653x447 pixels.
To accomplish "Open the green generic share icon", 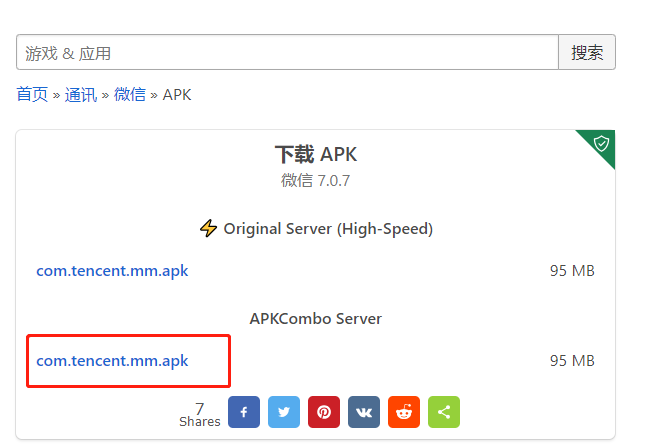I will tap(444, 412).
